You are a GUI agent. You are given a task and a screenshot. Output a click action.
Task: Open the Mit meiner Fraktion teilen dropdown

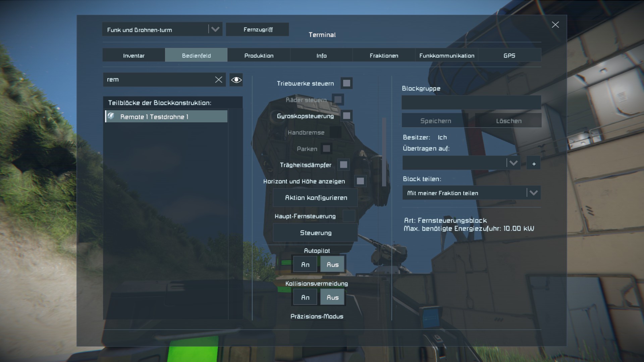(533, 193)
